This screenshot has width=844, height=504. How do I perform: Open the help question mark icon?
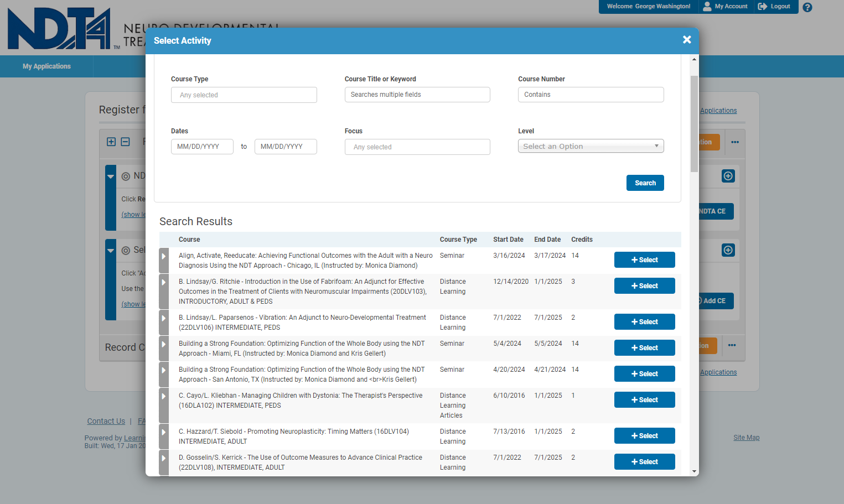(x=807, y=7)
